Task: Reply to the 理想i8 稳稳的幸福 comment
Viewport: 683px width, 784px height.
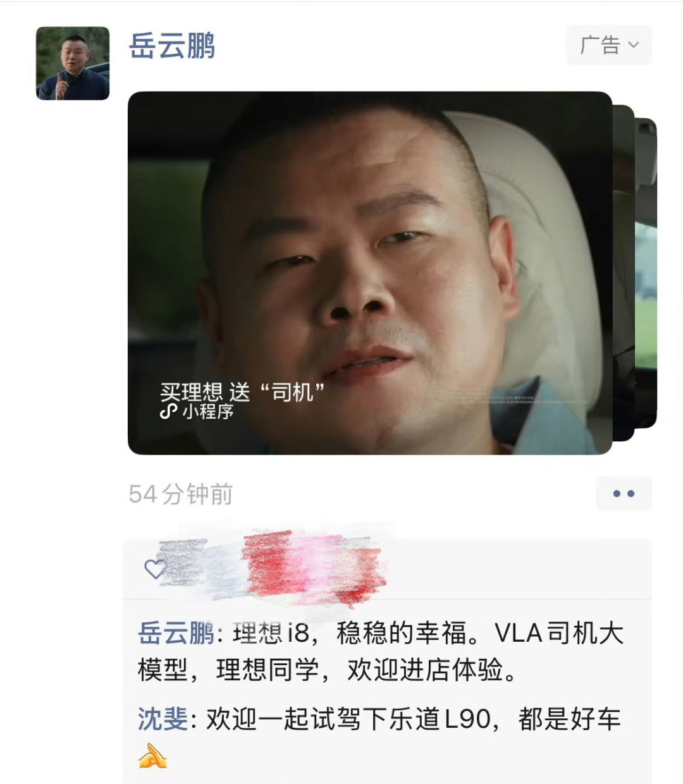Action: point(381,651)
